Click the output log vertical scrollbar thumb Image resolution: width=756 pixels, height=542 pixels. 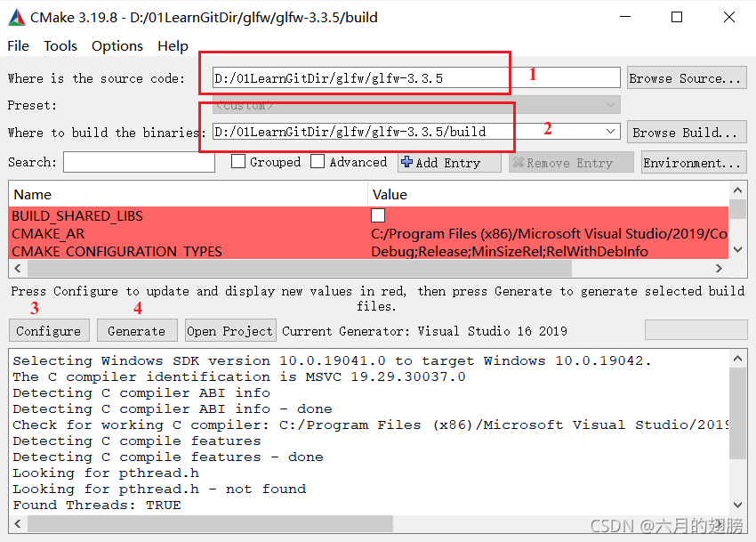pos(737,413)
